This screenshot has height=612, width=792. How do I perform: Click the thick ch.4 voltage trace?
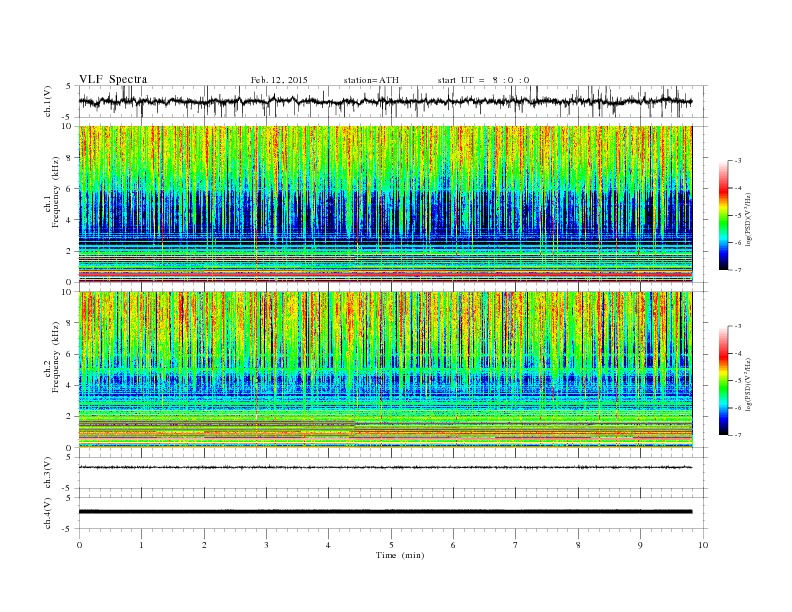(385, 512)
